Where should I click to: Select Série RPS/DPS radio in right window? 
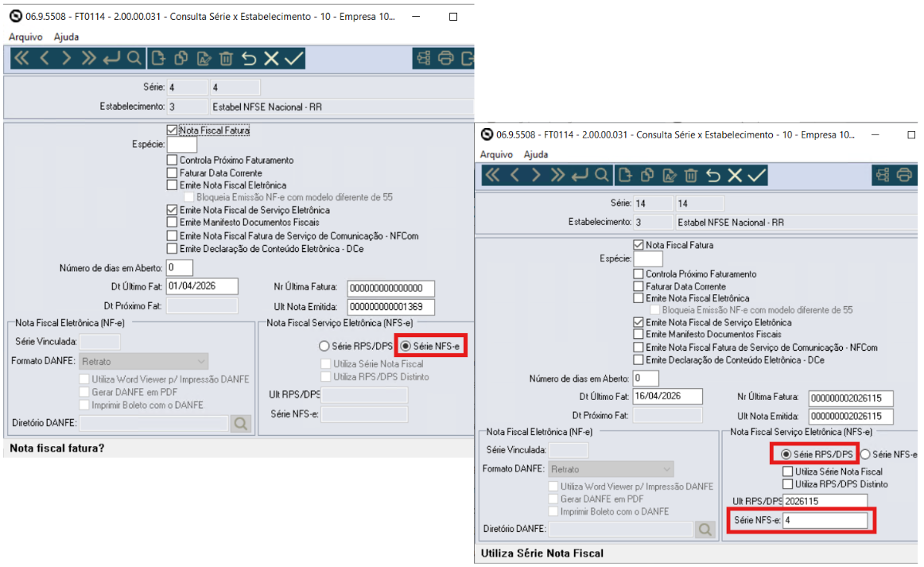786,454
